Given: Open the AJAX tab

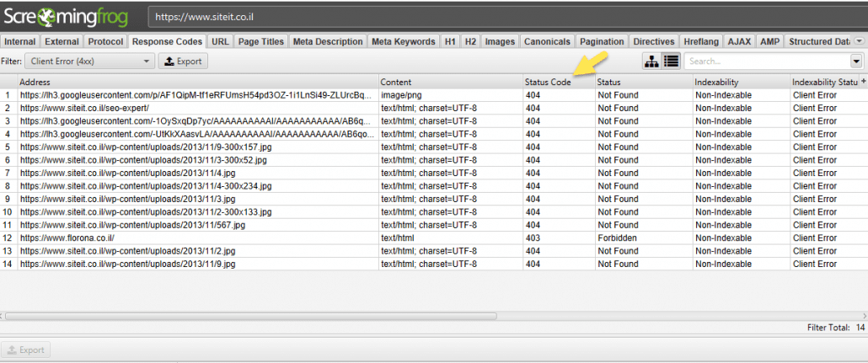Looking at the screenshot, I should (739, 41).
